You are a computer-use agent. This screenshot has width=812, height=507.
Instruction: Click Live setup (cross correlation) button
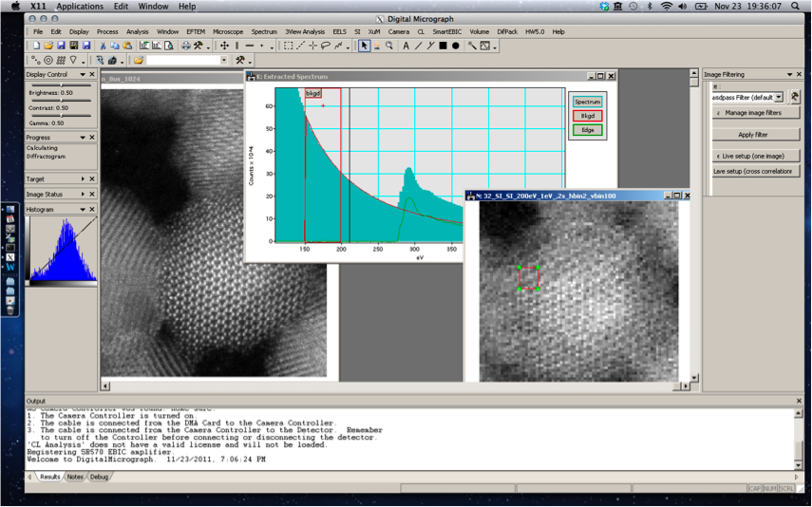(756, 172)
